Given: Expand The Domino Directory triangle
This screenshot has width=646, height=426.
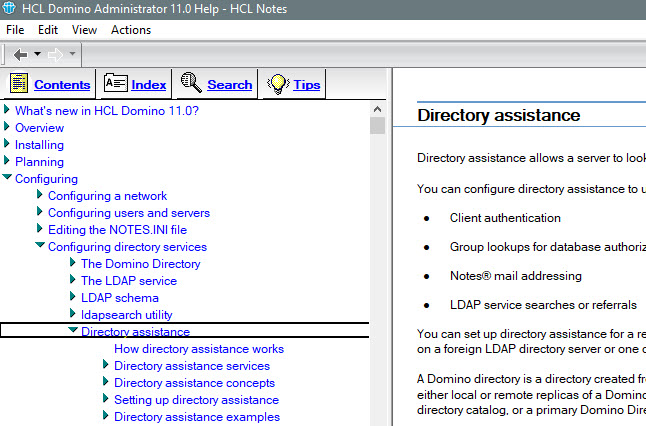Looking at the screenshot, I should coord(73,262).
